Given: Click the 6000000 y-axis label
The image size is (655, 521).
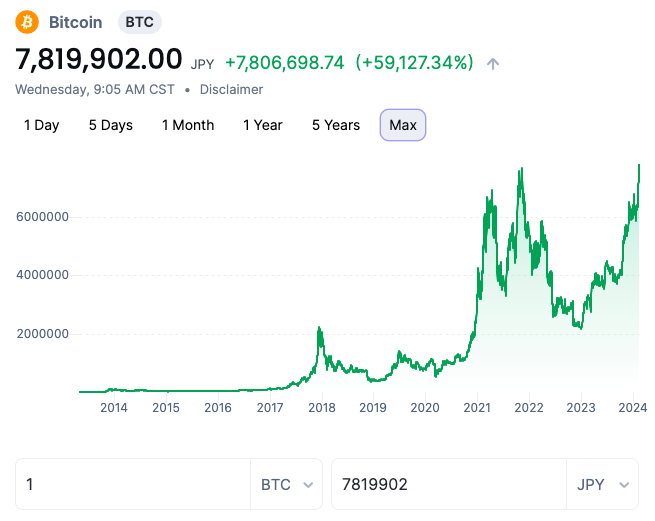Looking at the screenshot, I should click(x=41, y=217).
